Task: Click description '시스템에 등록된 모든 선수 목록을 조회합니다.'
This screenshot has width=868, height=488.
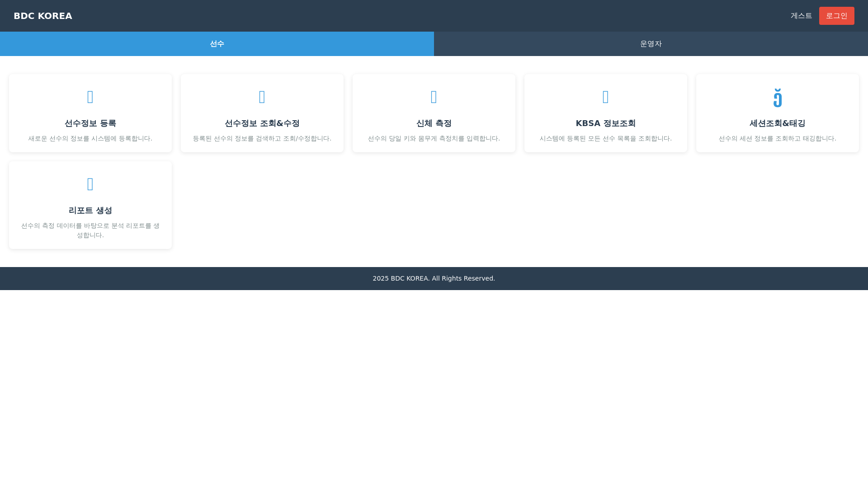Action: pyautogui.click(x=606, y=138)
